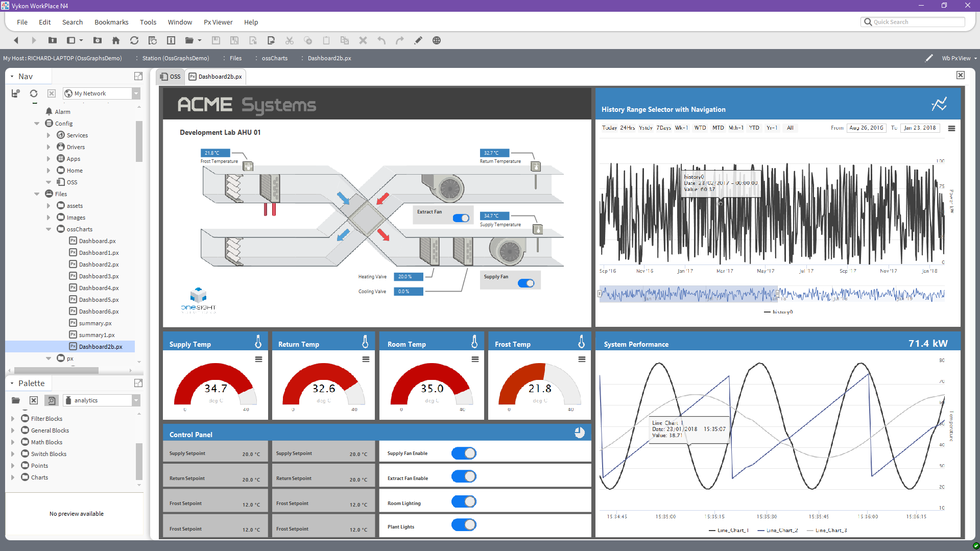Select the YTD history range button

point(754,128)
